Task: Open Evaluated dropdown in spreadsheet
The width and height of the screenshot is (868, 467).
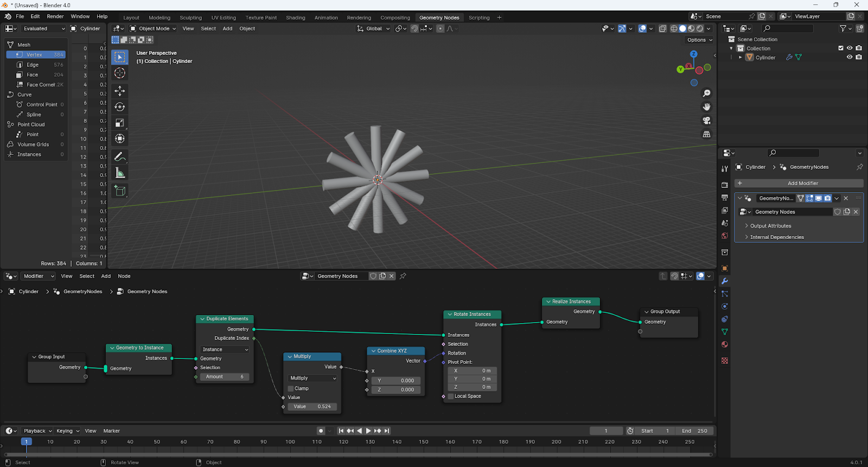Action: click(43, 29)
